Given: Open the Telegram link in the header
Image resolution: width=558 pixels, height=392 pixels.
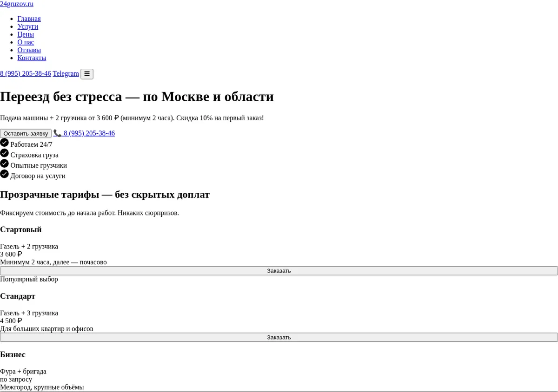Looking at the screenshot, I should (66, 73).
